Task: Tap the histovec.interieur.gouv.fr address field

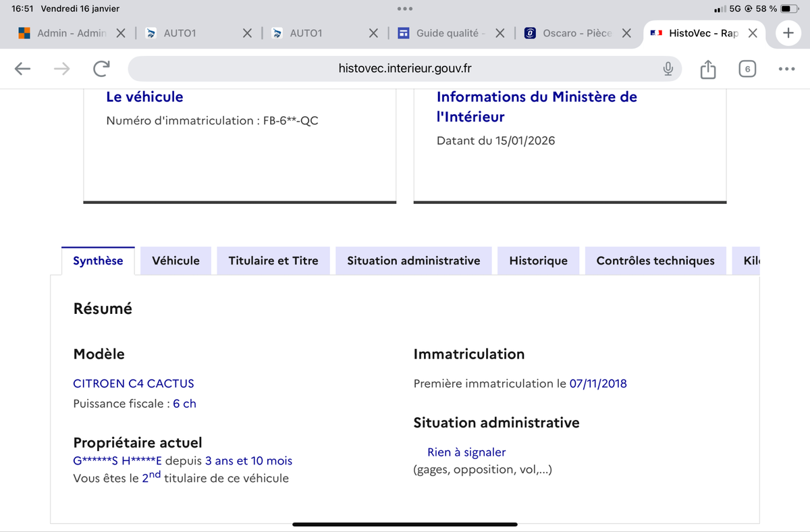Action: 404,69
